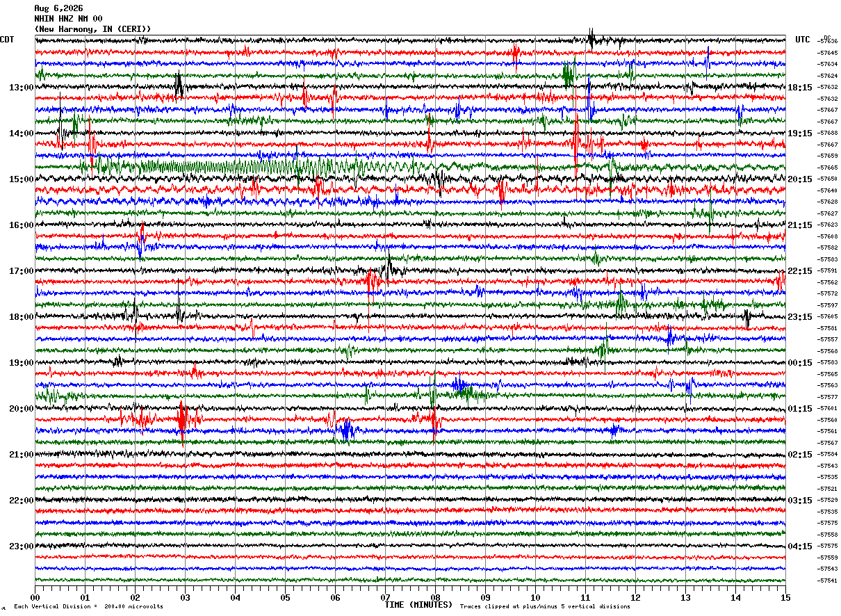Click the date heading Aug 6,2026
This screenshot has width=841, height=616.
[58, 8]
